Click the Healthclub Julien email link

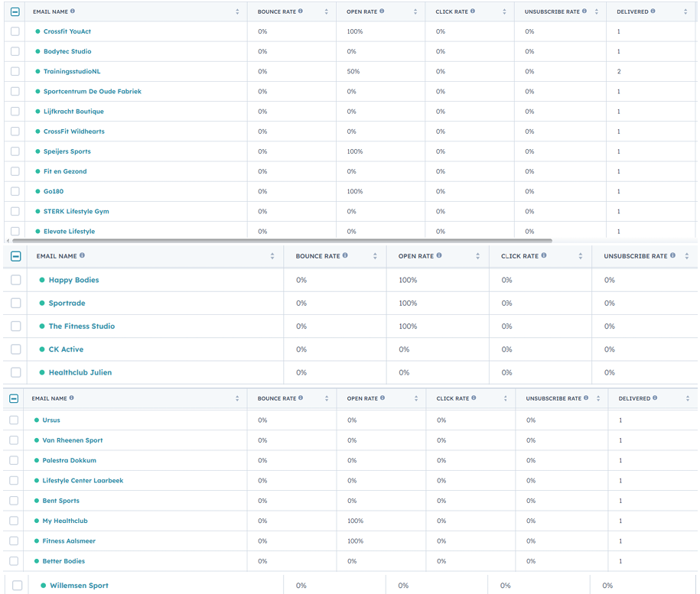click(80, 372)
